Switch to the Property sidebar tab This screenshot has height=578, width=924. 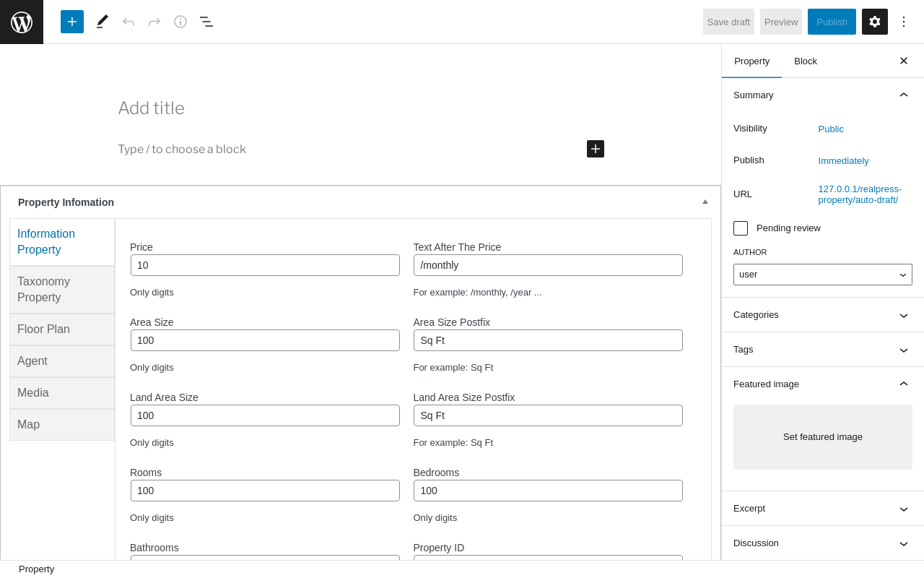(751, 61)
